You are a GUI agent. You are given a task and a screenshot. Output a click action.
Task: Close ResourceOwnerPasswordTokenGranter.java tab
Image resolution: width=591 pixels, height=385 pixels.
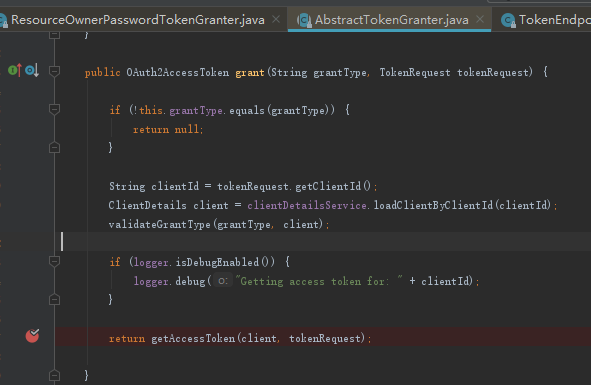(276, 19)
